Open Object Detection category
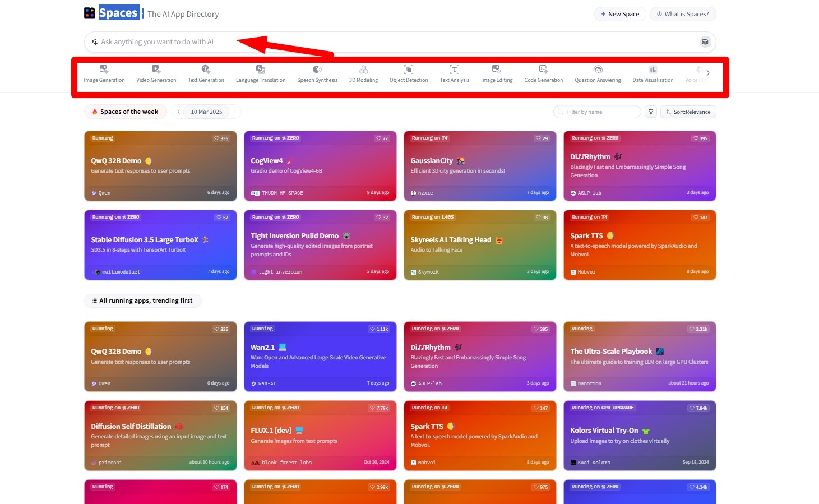Screen dimensions: 819x504 click(409, 73)
